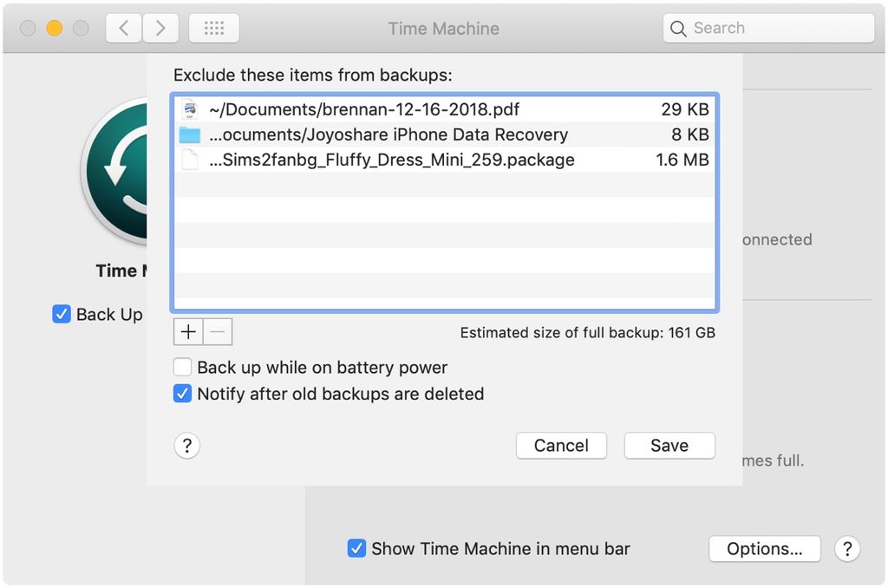Click the magnifier icon in the Search field

tap(677, 28)
